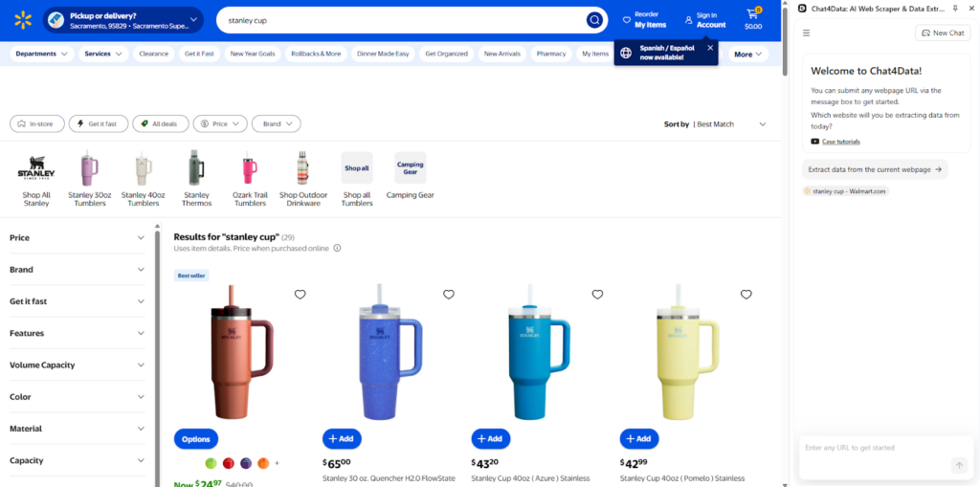Open Rollbacks & More nav link

click(x=316, y=54)
